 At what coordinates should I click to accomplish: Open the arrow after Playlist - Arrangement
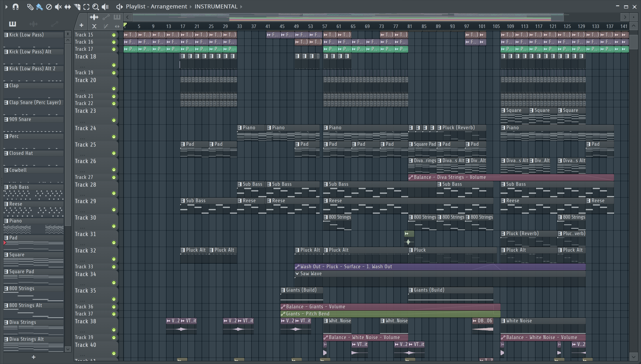(x=191, y=7)
